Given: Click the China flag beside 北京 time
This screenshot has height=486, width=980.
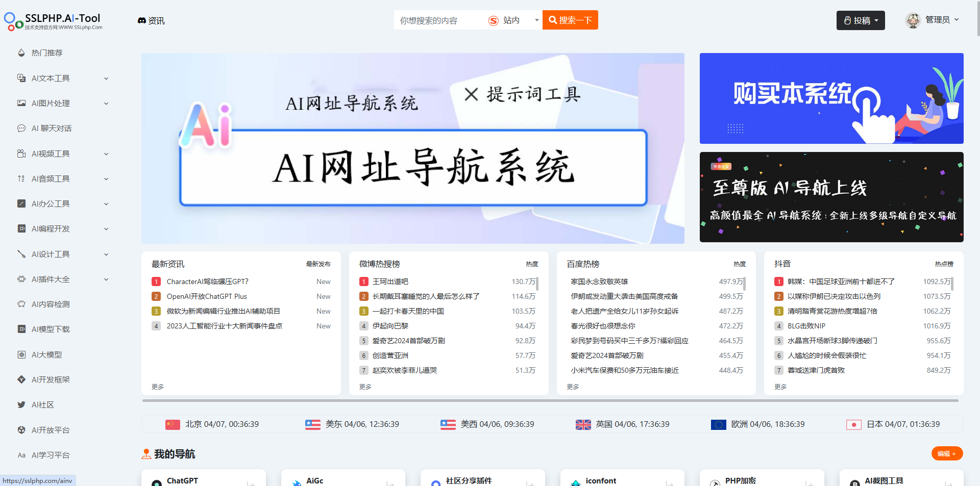Looking at the screenshot, I should coord(173,424).
